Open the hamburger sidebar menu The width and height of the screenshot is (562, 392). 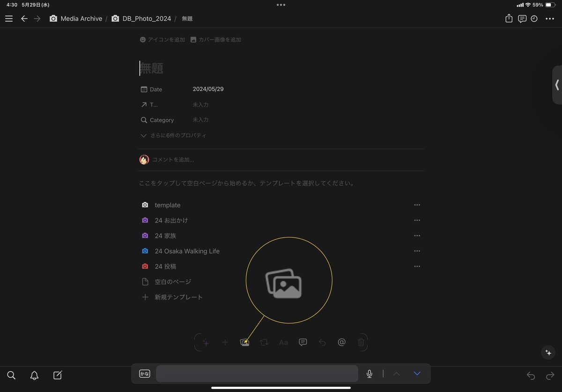pos(9,19)
